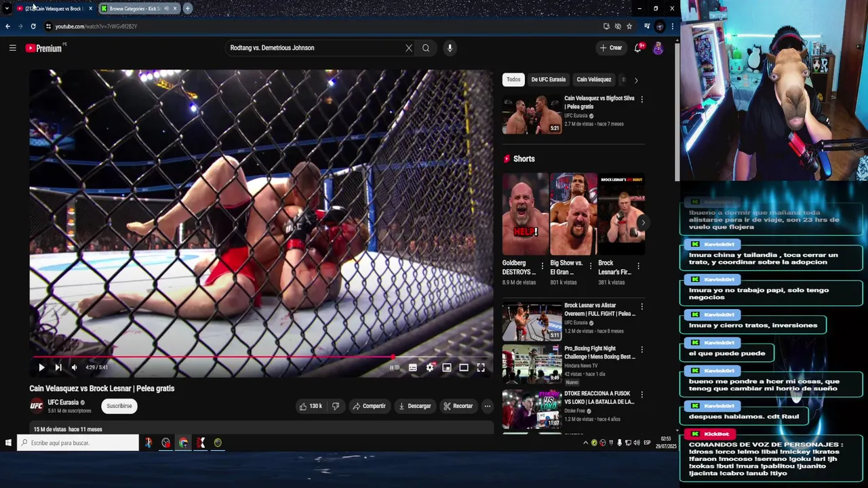Open Big Show vs. El Gran short
868x488 pixels.
pyautogui.click(x=573, y=213)
